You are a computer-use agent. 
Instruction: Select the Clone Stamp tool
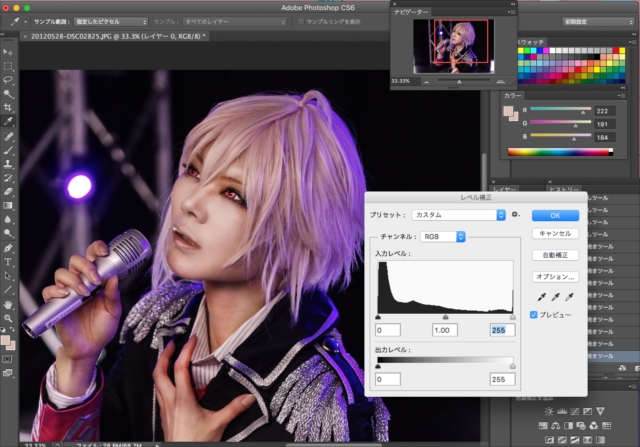(8, 164)
